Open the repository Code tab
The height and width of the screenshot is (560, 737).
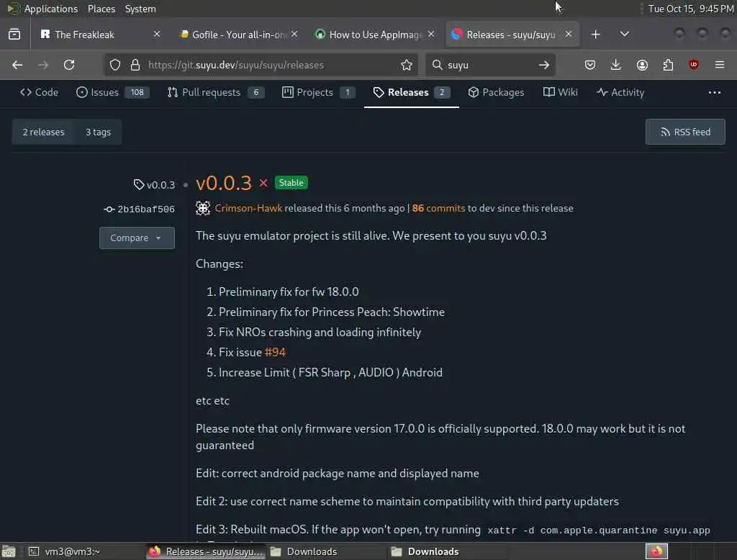[39, 93]
